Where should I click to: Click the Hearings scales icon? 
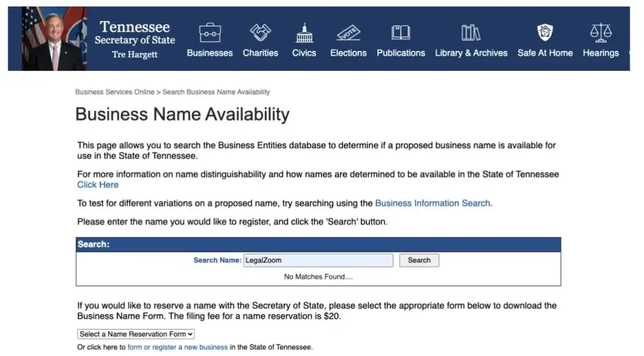tap(601, 32)
